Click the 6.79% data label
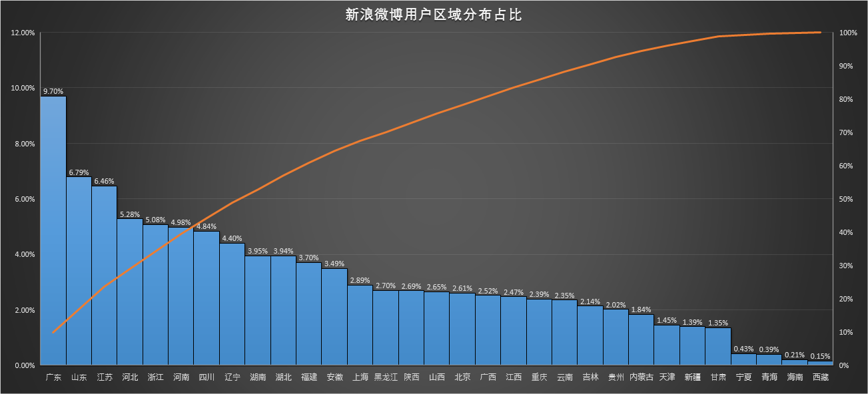This screenshot has height=394, width=868. (x=79, y=172)
